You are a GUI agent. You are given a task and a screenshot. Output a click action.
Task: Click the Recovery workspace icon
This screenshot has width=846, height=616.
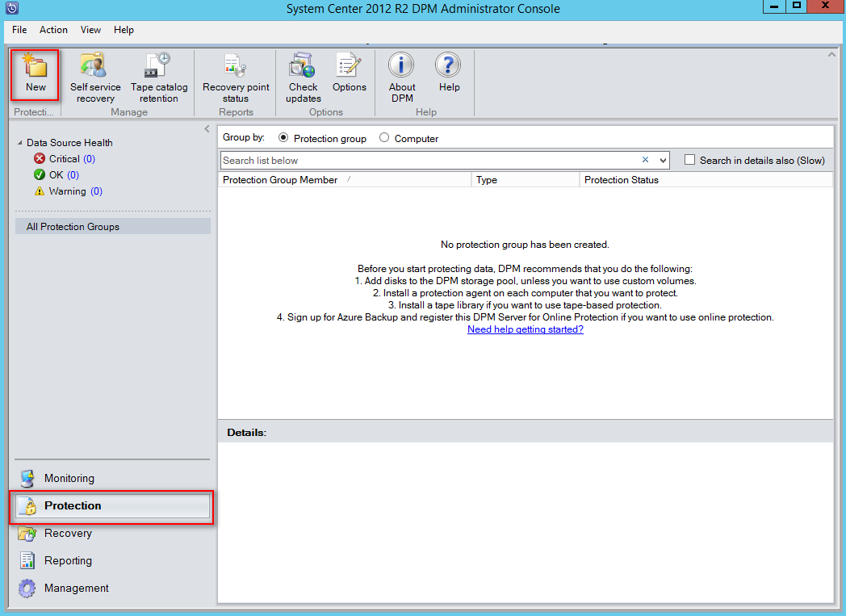tap(27, 534)
